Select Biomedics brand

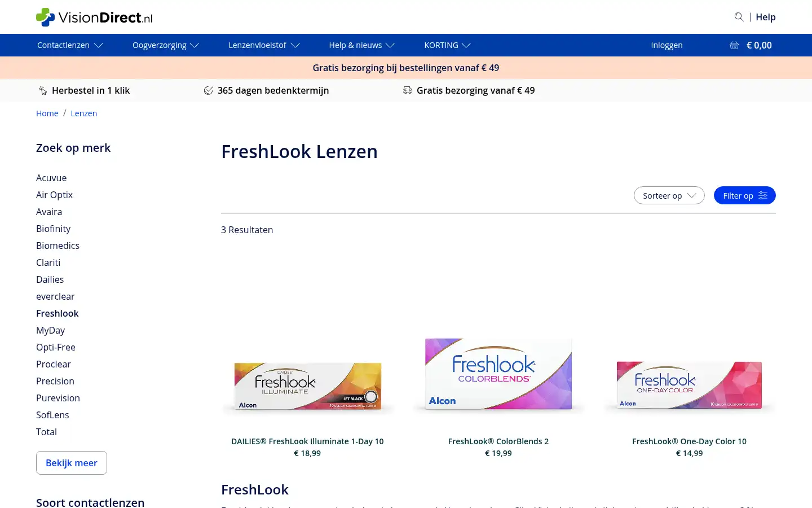pyautogui.click(x=58, y=246)
